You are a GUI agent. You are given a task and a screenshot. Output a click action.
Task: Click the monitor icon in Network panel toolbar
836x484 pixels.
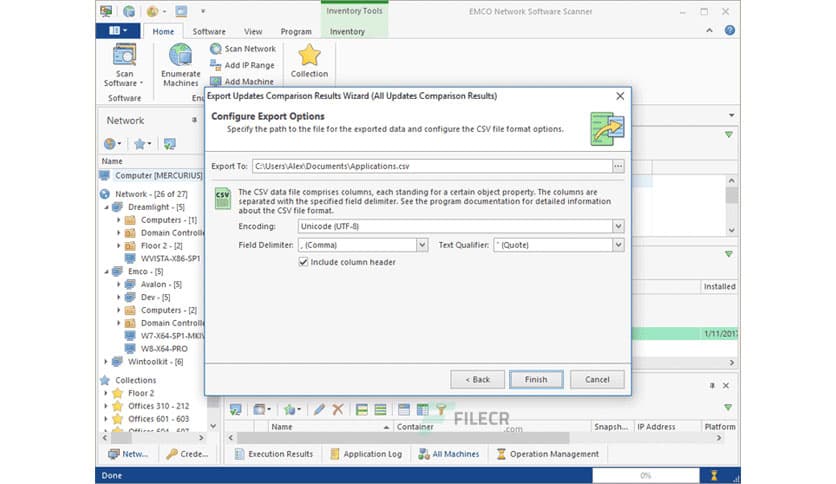pos(170,143)
